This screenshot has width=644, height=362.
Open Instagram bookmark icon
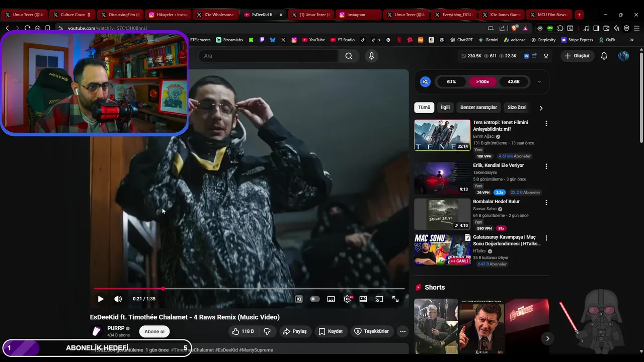click(294, 40)
